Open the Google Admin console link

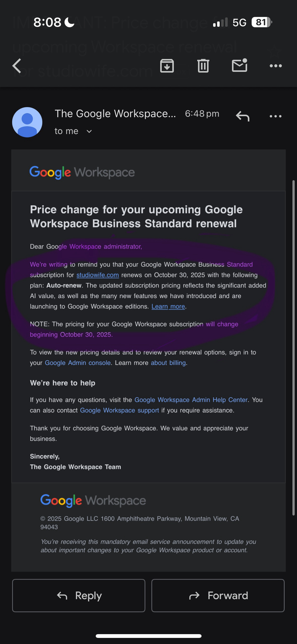pos(78,363)
